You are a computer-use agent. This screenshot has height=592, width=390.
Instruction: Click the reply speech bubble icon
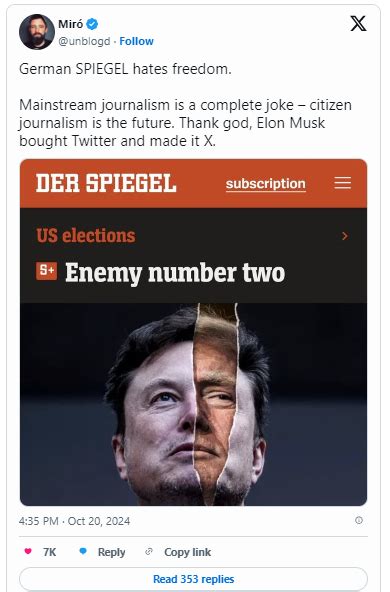pyautogui.click(x=83, y=552)
